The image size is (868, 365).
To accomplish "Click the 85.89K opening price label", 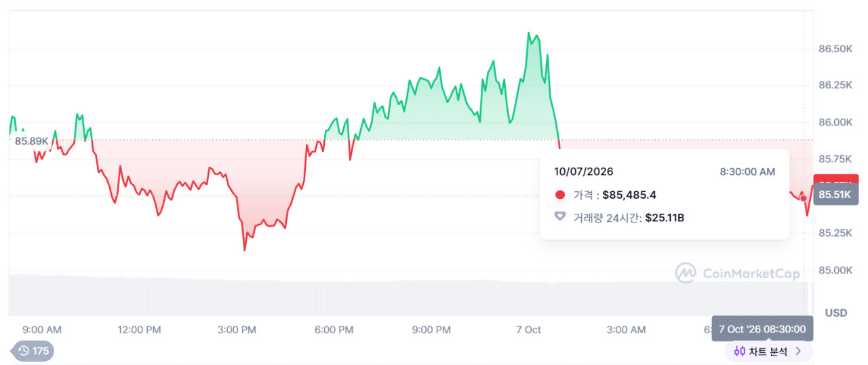I will (x=32, y=141).
